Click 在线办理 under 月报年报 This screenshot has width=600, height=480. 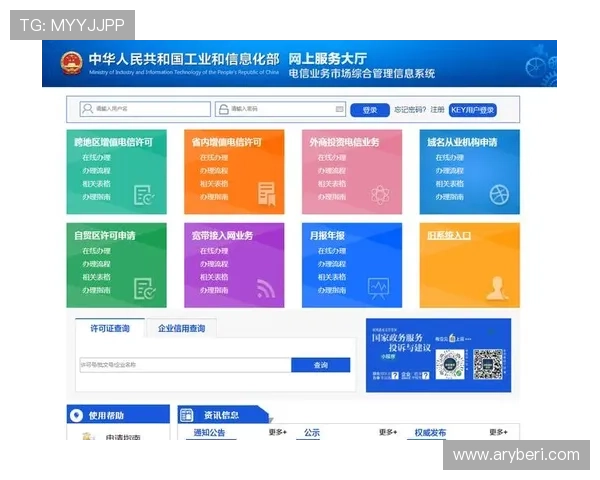[x=332, y=251]
